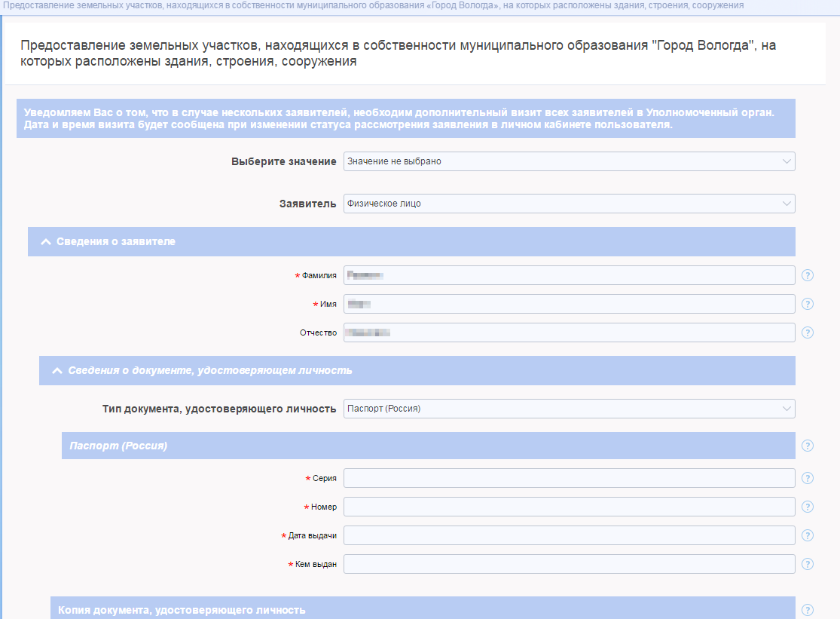Focus the Дата выдачи input field
The image size is (840, 619).
pos(569,535)
